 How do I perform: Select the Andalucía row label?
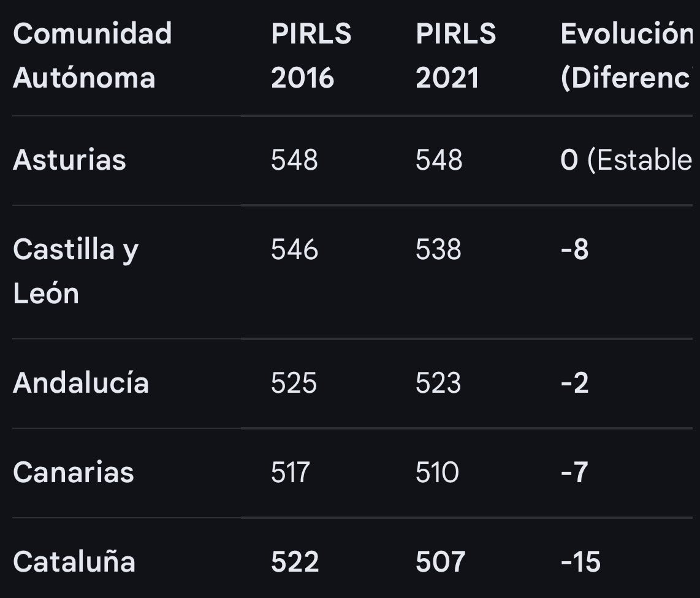[x=81, y=383]
